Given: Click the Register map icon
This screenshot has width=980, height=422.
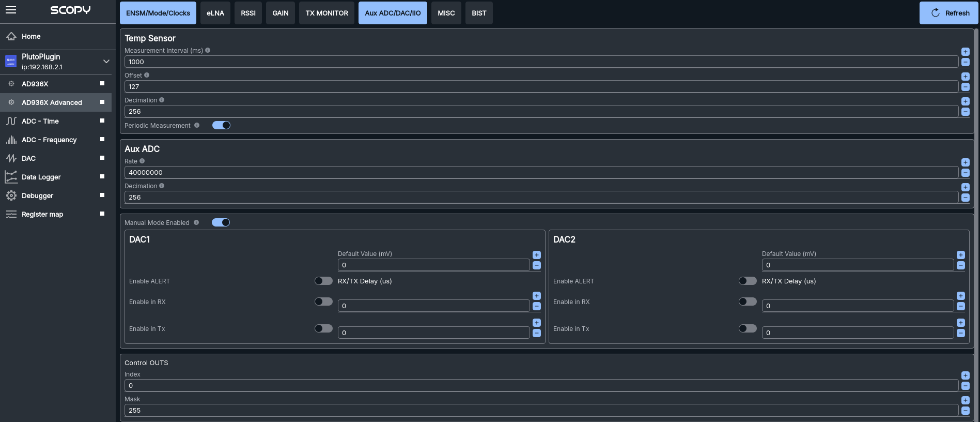Looking at the screenshot, I should point(11,214).
